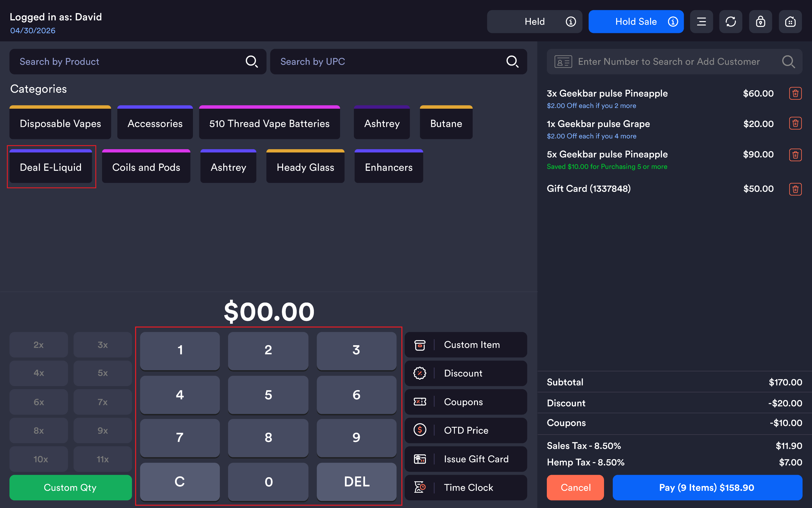Delete the 3x Geekbar pulse Pineapple item
The width and height of the screenshot is (812, 508).
[x=795, y=93]
